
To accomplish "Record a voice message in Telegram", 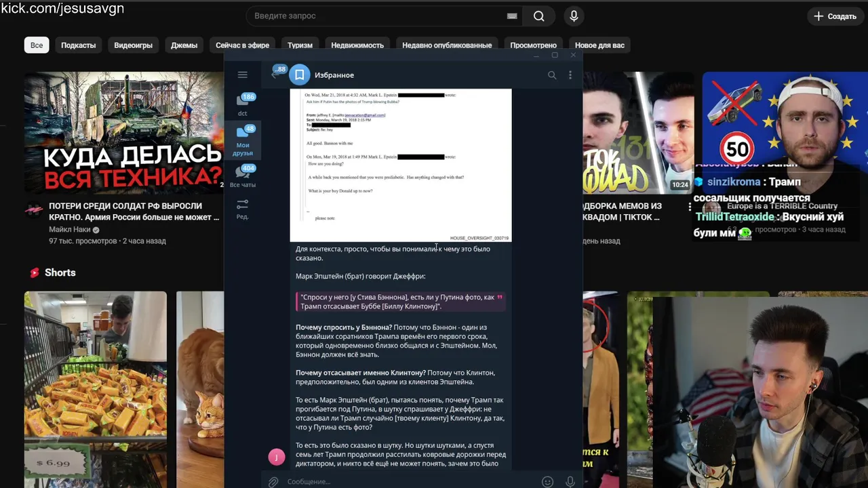I will coord(570,481).
